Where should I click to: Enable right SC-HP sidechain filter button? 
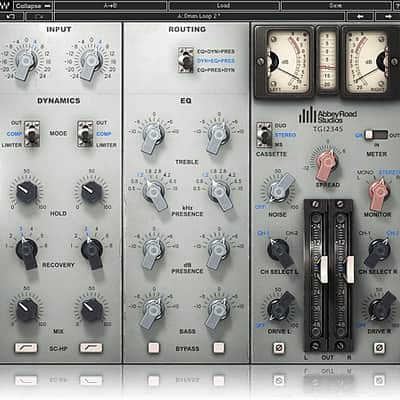tap(91, 348)
